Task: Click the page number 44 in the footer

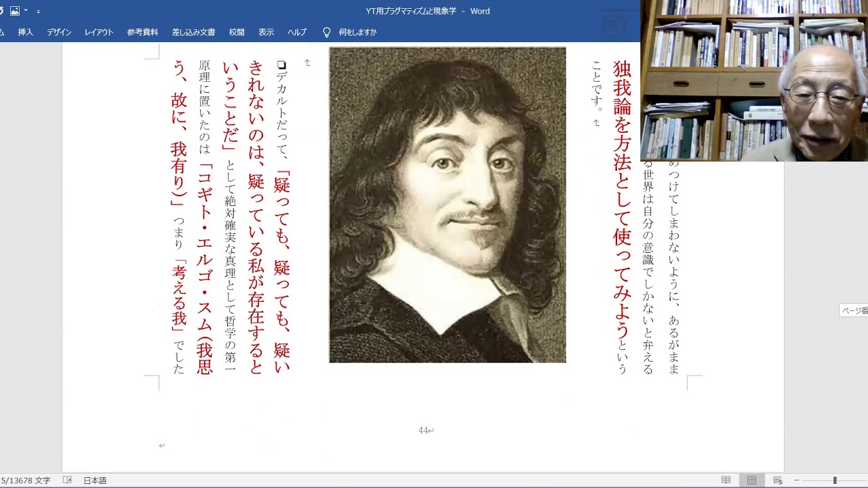Action: pyautogui.click(x=425, y=430)
